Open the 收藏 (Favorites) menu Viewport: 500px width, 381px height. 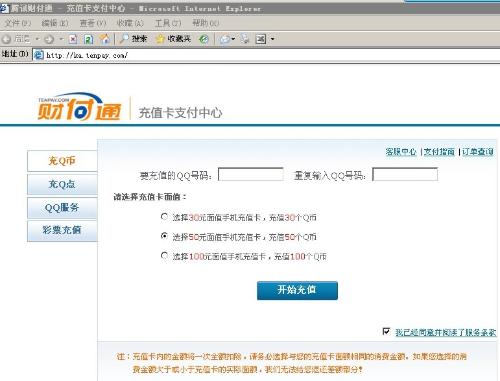[130, 23]
